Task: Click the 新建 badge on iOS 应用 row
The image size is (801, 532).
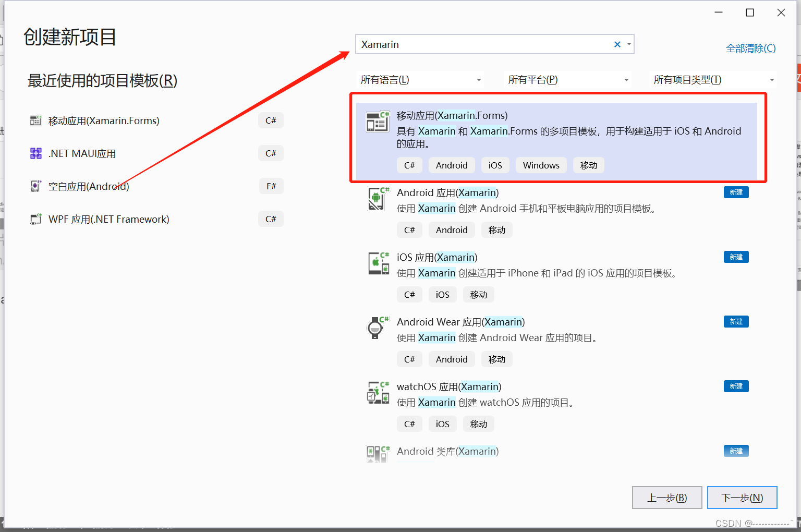Action: 736,257
